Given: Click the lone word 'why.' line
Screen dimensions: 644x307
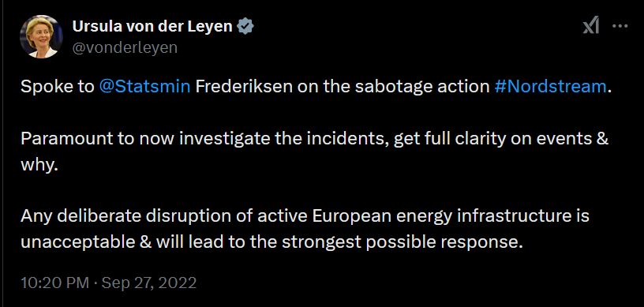Looking at the screenshot, I should [37, 165].
